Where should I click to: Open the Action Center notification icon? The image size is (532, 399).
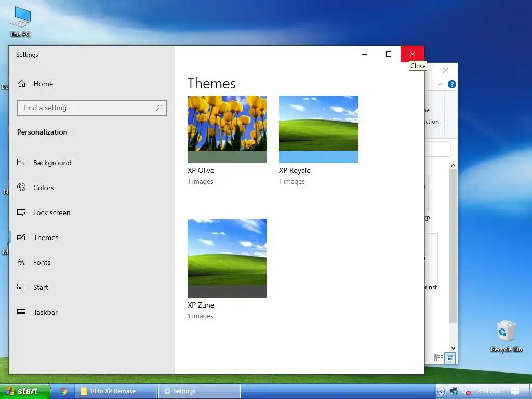[x=515, y=391]
